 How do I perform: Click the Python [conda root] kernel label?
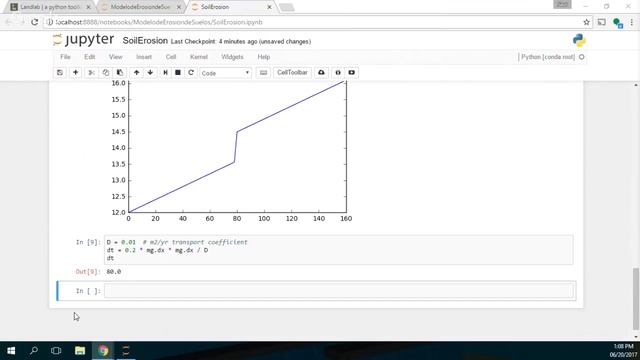(548, 57)
